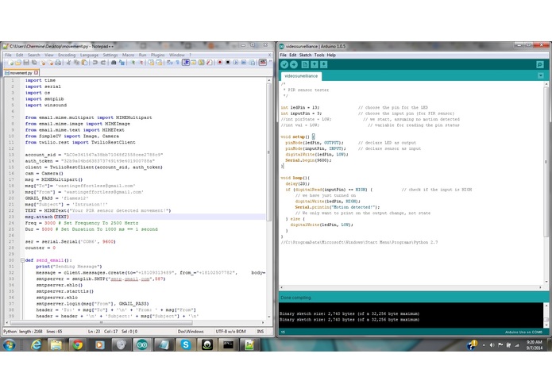The image size is (552, 392).
Task: Start macro recording with the red record icon
Action: click(220, 63)
